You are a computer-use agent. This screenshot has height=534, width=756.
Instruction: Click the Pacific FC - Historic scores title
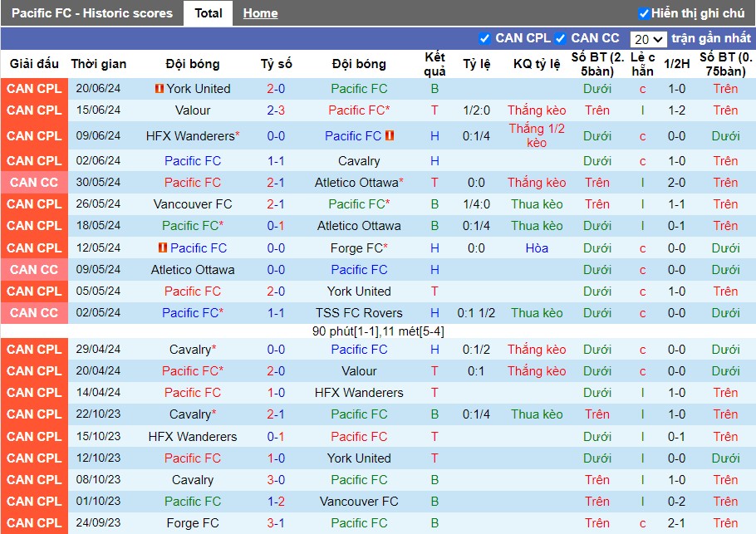[92, 13]
